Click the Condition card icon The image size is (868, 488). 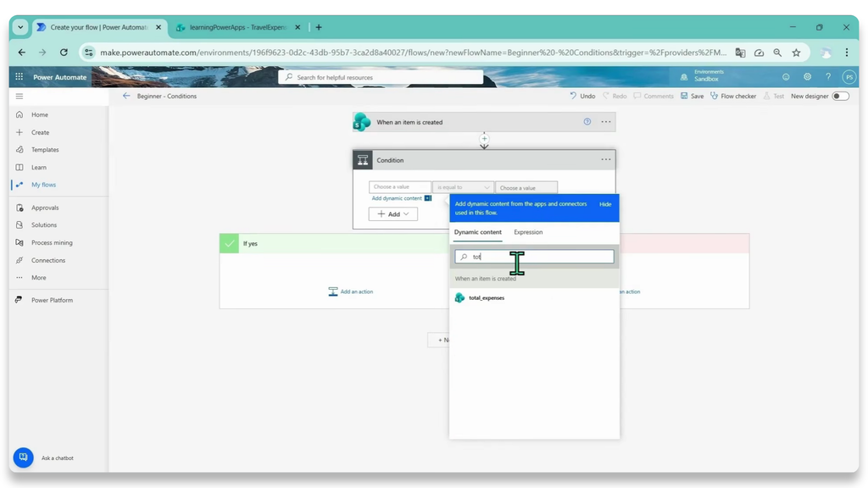[x=363, y=160]
